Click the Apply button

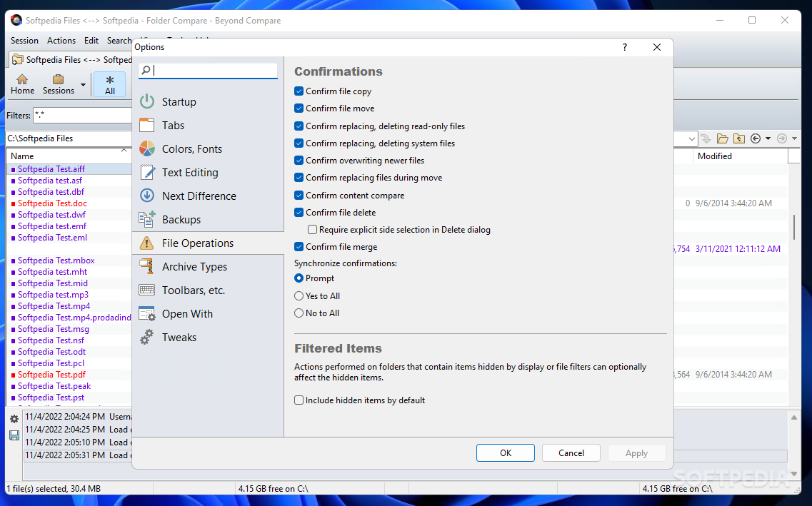(x=636, y=452)
